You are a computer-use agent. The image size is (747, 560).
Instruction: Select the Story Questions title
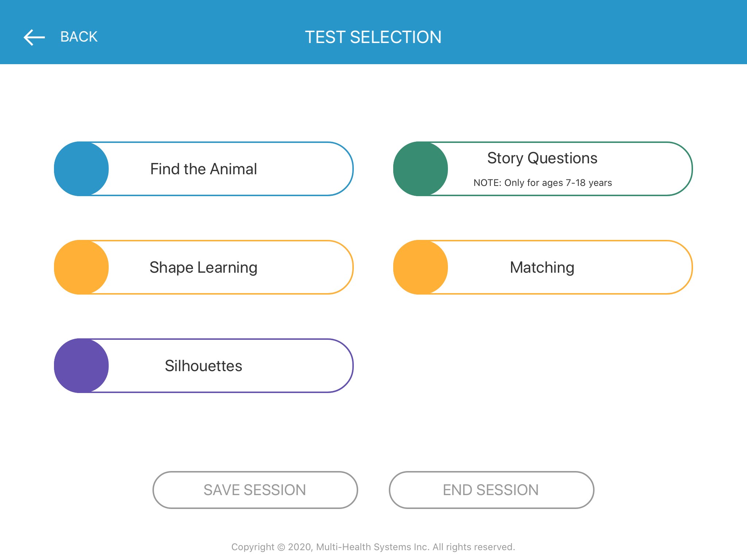point(542,158)
